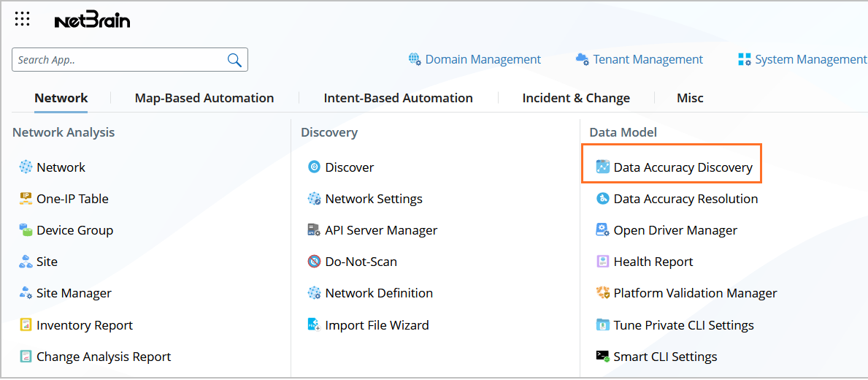Screen dimensions: 868x380
Task: Click the API Server Manager icon
Action: tap(314, 230)
